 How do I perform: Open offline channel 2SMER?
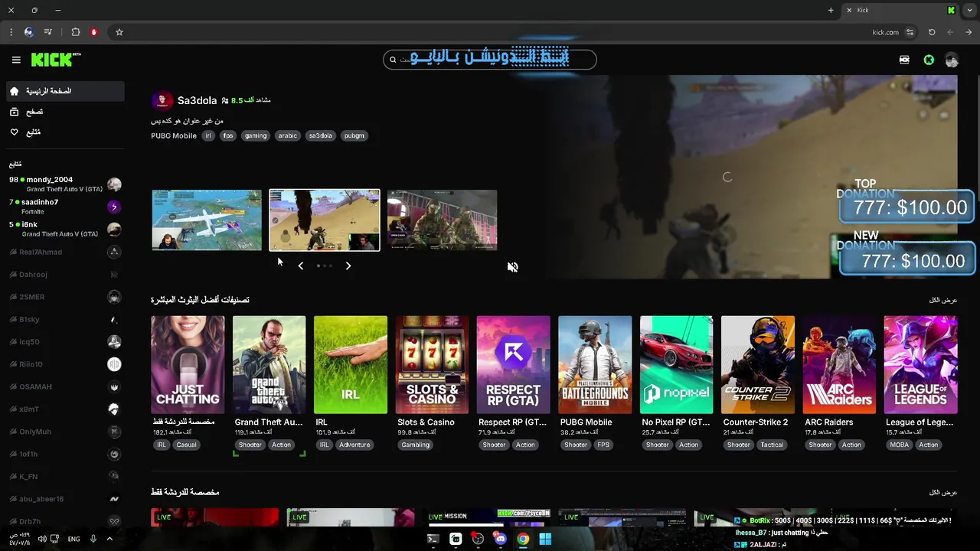(65, 297)
